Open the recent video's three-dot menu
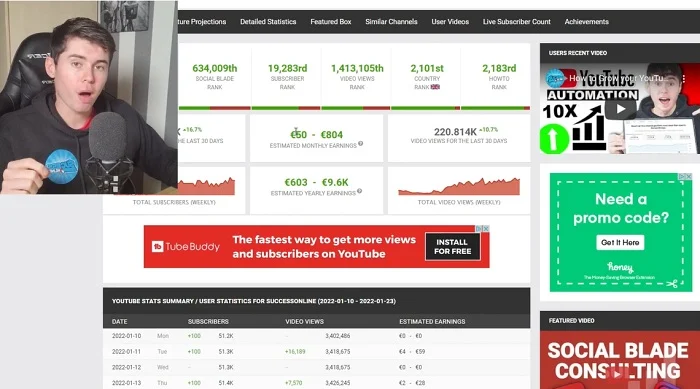This screenshot has width=700, height=389. coord(683,79)
